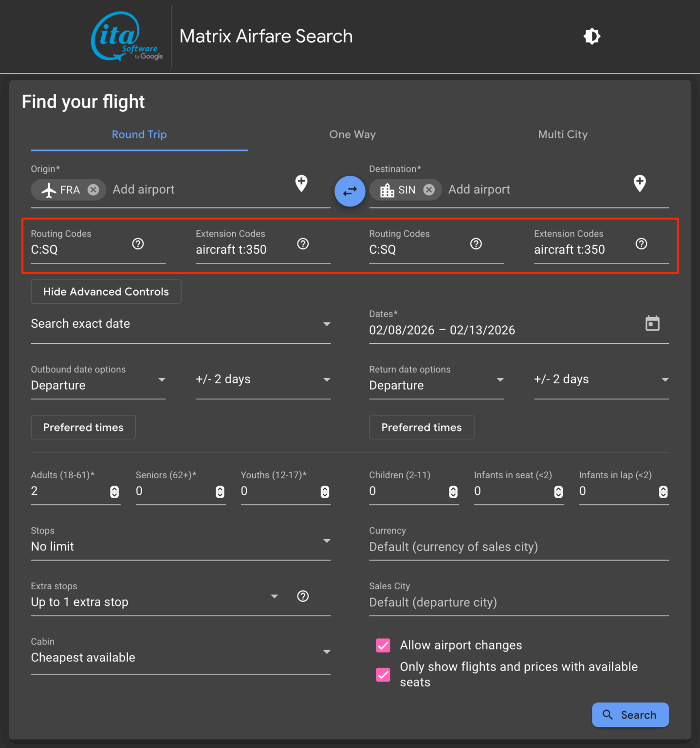This screenshot has height=748, width=700.
Task: Expand the Search exact date dropdown
Action: pos(180,324)
